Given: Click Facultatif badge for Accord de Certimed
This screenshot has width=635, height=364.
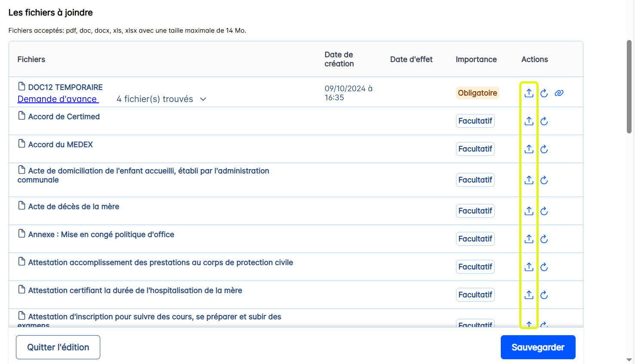Looking at the screenshot, I should (475, 121).
